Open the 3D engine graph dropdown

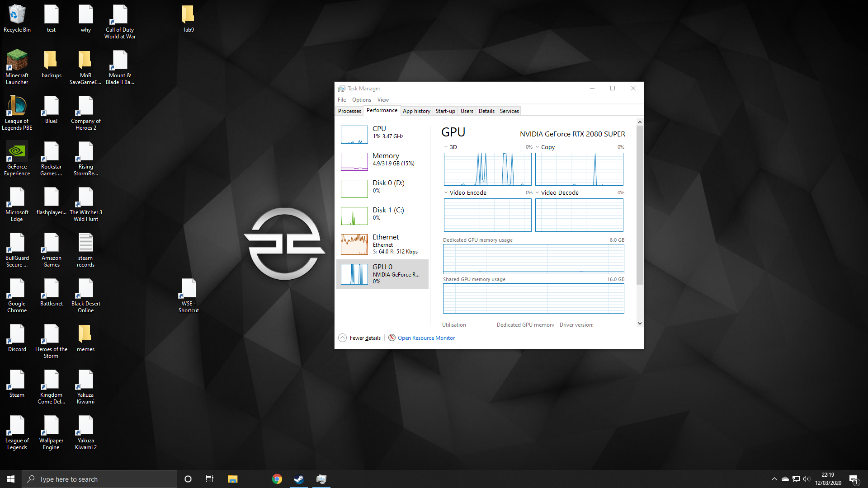[446, 147]
